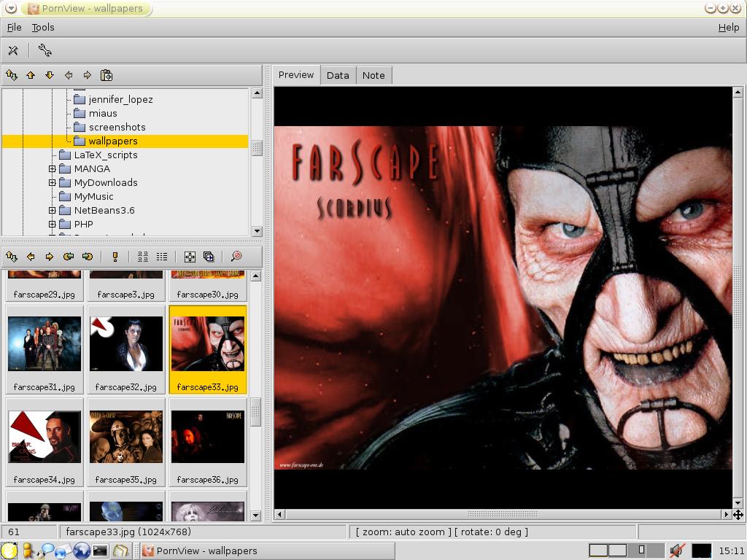
Task: Switch to list view of files
Action: (x=162, y=257)
